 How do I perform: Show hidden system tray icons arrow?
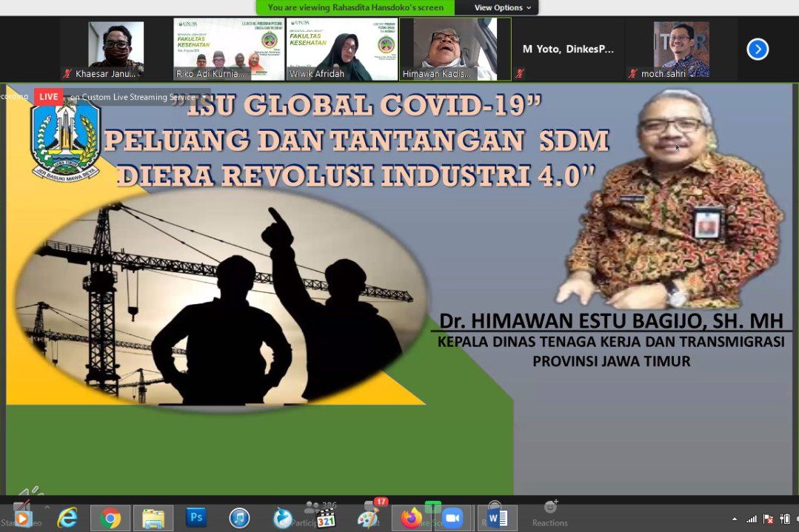pyautogui.click(x=735, y=519)
